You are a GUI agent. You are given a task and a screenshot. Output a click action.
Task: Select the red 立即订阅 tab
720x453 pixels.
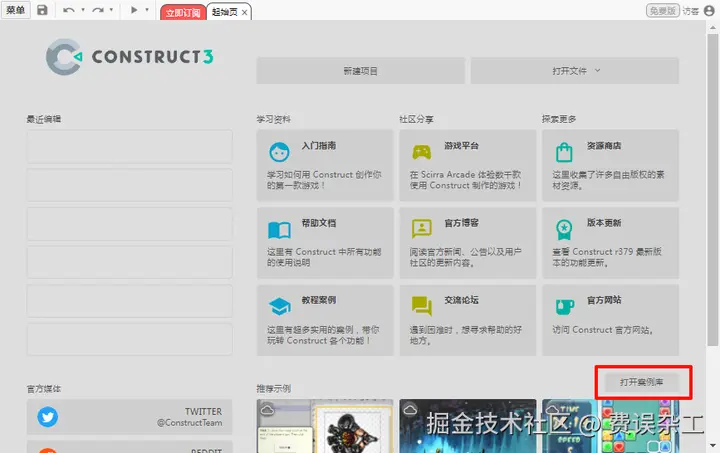coord(183,12)
